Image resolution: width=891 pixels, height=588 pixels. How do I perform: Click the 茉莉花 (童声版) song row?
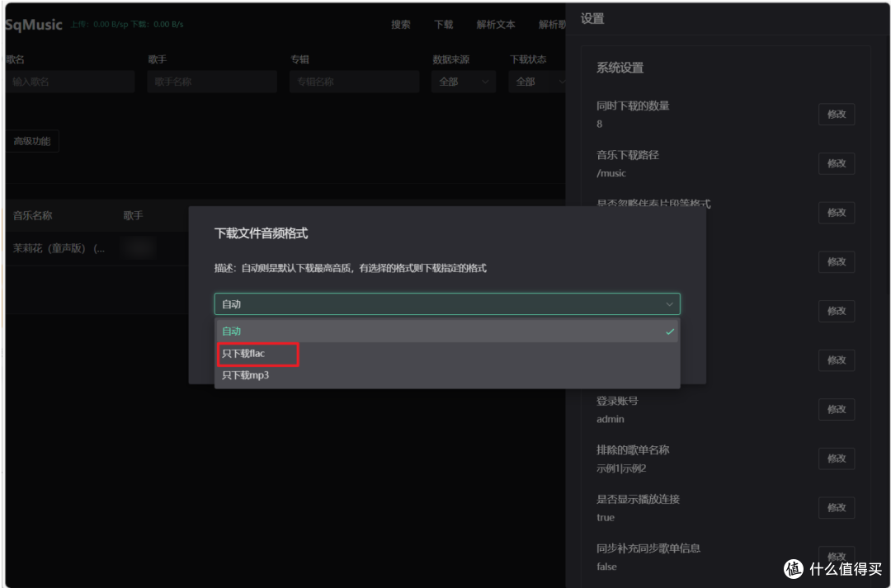(x=97, y=248)
